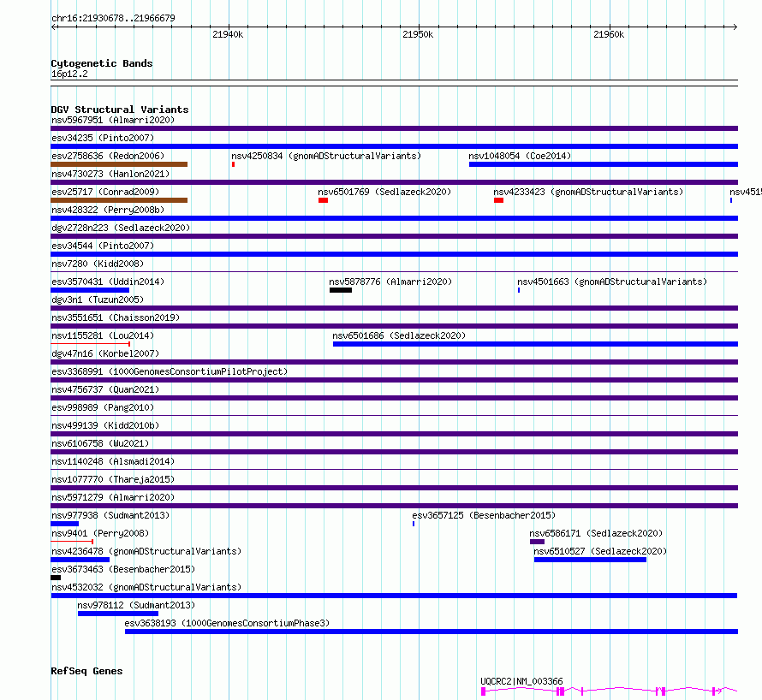
Task: Open the dgv3n1 (Tuzun2005) label
Action: (98, 300)
